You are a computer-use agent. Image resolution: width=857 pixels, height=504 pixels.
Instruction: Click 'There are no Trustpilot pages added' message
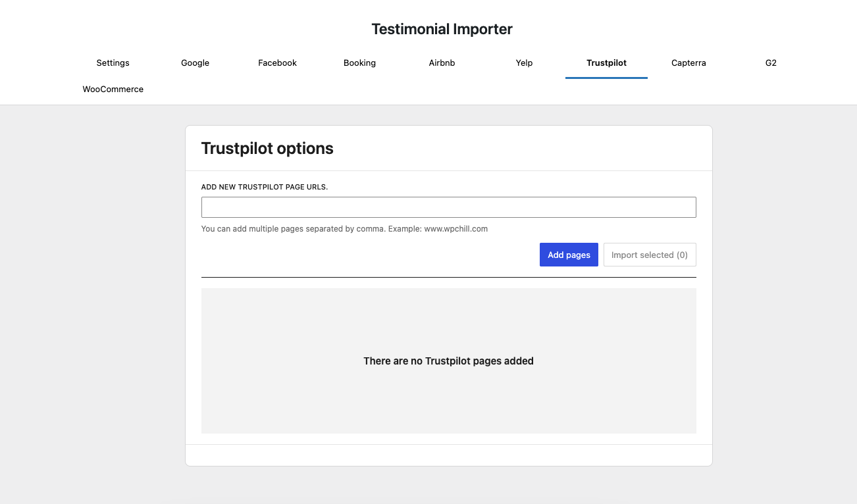click(448, 361)
